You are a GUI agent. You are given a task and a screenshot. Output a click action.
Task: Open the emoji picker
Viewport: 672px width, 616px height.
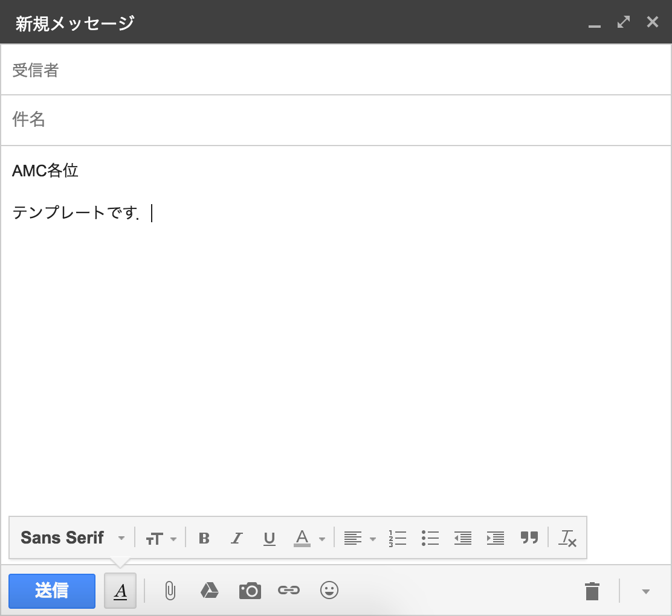pyautogui.click(x=329, y=591)
